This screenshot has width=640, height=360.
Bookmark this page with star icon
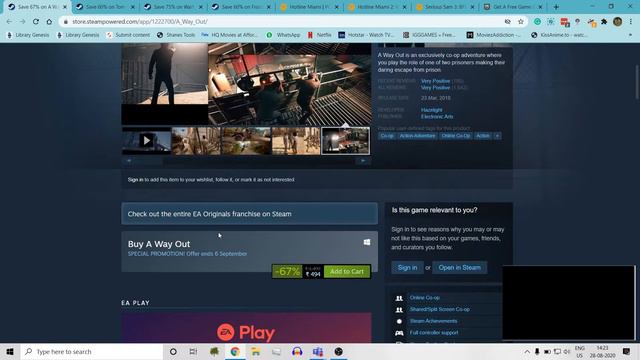pos(521,22)
